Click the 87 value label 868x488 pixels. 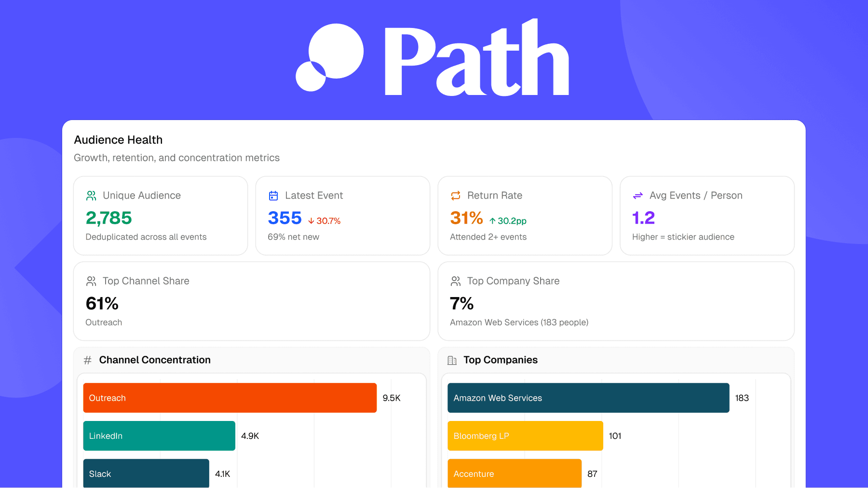[x=592, y=474]
